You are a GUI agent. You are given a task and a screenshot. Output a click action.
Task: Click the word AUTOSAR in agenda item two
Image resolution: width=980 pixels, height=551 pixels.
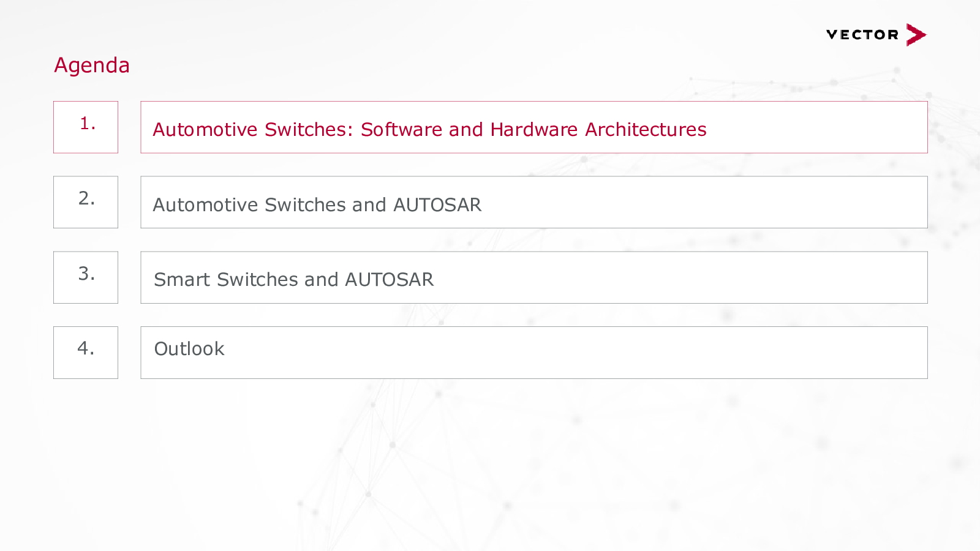437,205
